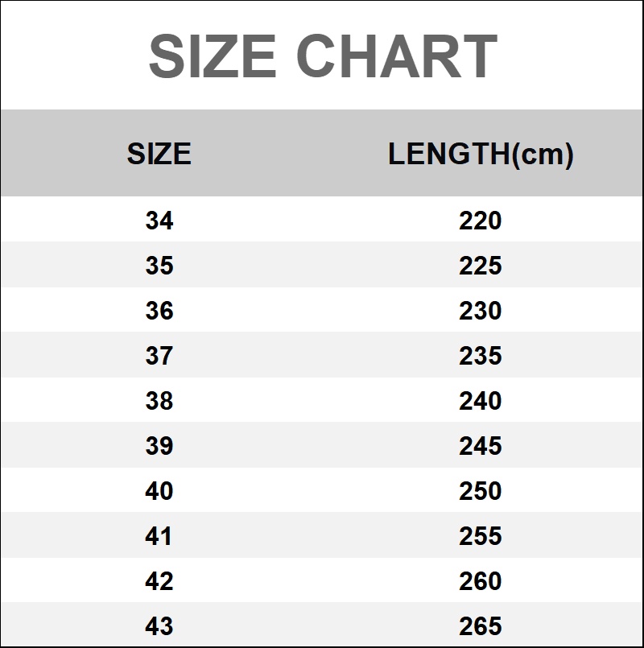Choose the 260 length cell
Screen dimensions: 644x648
(x=481, y=581)
